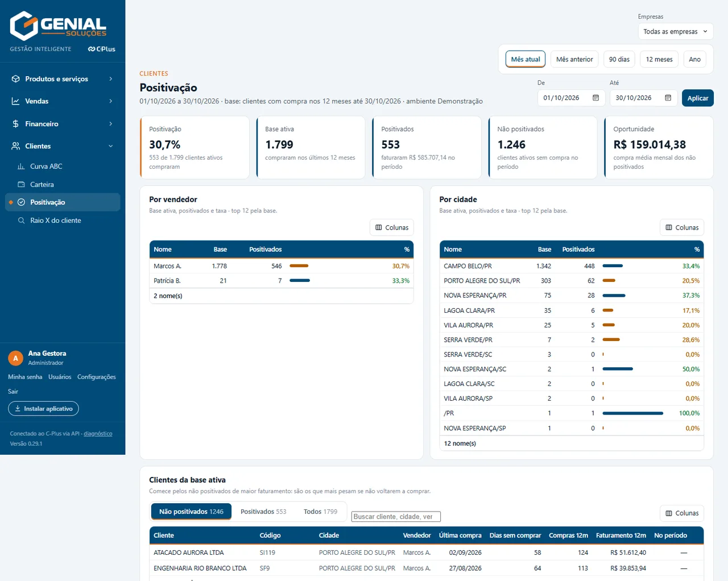Expand the Produtos e serviços menu chevron
The image size is (728, 581).
click(x=111, y=79)
